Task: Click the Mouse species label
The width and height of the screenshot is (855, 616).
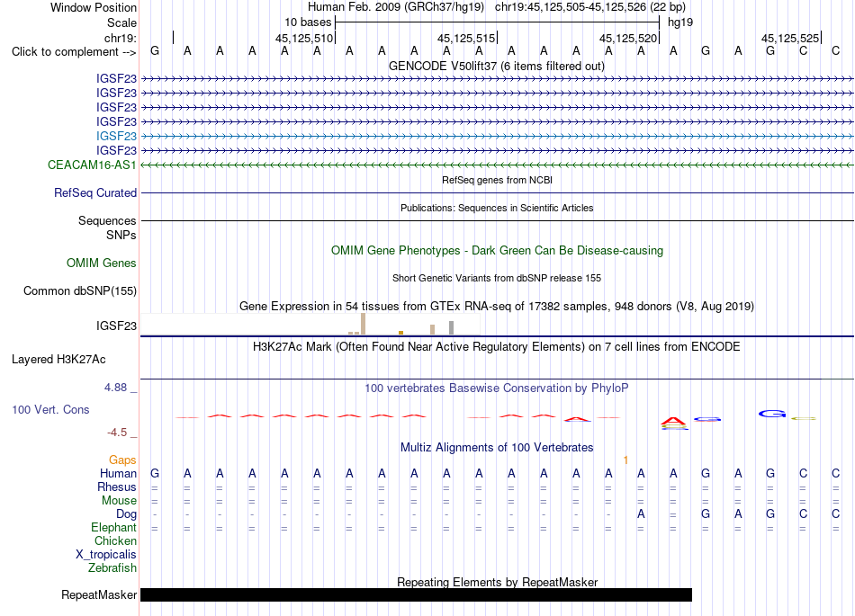Action: [x=119, y=501]
